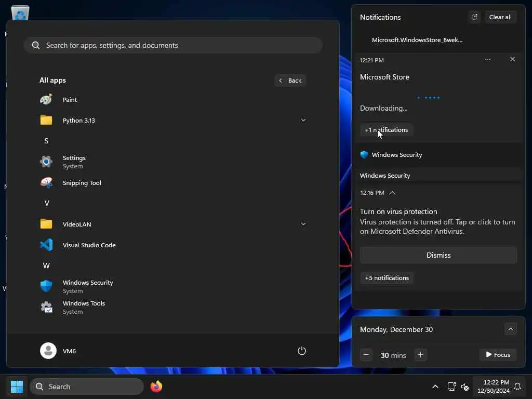Open the clock and date in taskbar
The image size is (532, 399).
click(494, 387)
